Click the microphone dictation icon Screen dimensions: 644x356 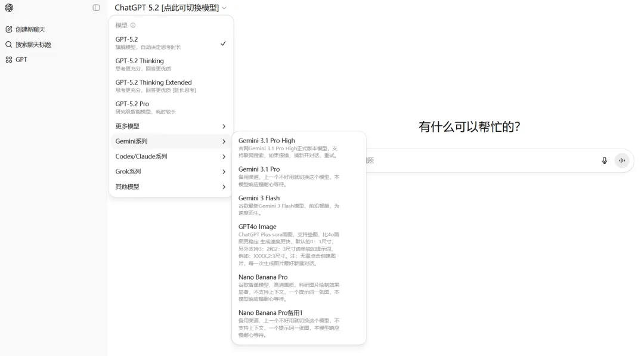click(x=604, y=160)
